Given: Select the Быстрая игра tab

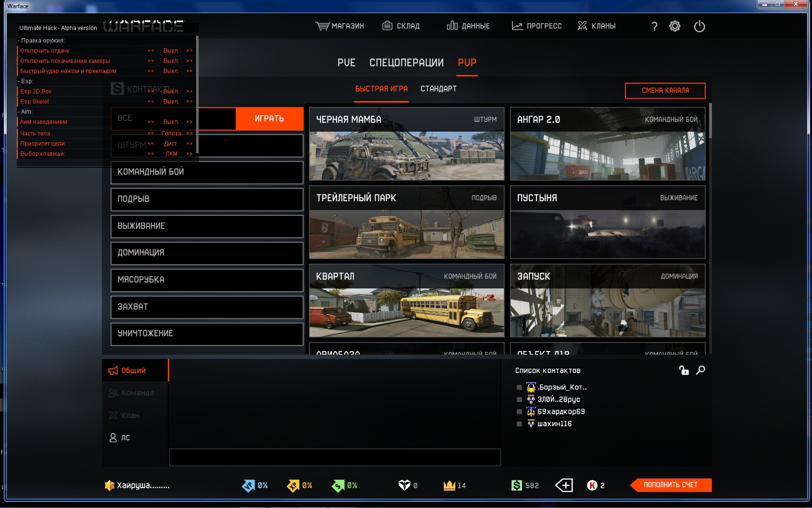Looking at the screenshot, I should click(x=381, y=89).
